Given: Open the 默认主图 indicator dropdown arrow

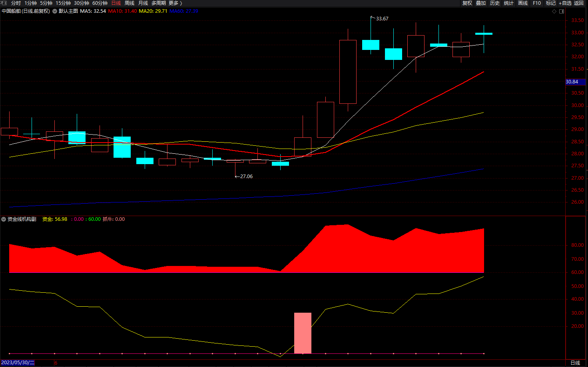Looking at the screenshot, I should pos(55,11).
